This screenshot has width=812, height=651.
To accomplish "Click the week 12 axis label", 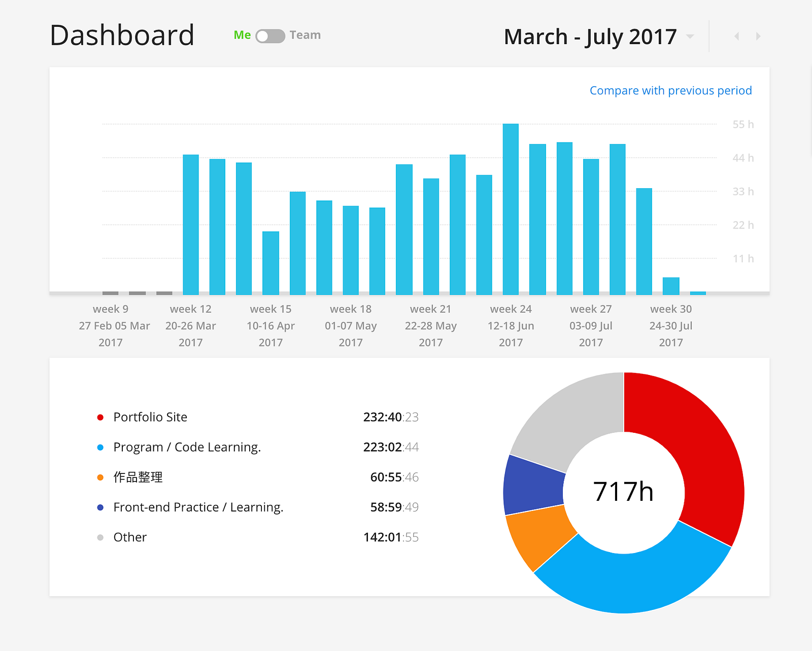I will (191, 309).
